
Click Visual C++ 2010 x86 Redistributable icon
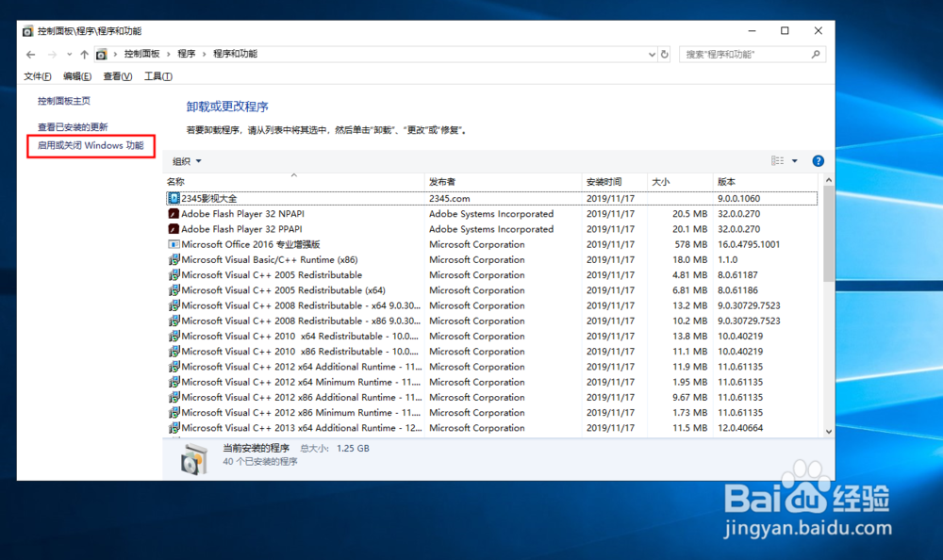click(x=174, y=352)
